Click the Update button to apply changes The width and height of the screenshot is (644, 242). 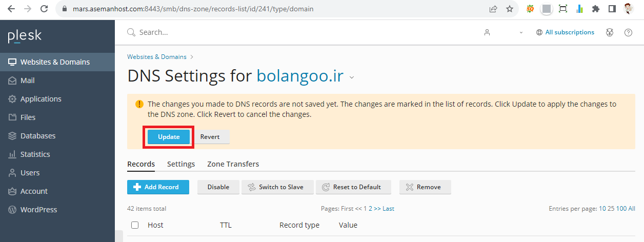(x=169, y=137)
